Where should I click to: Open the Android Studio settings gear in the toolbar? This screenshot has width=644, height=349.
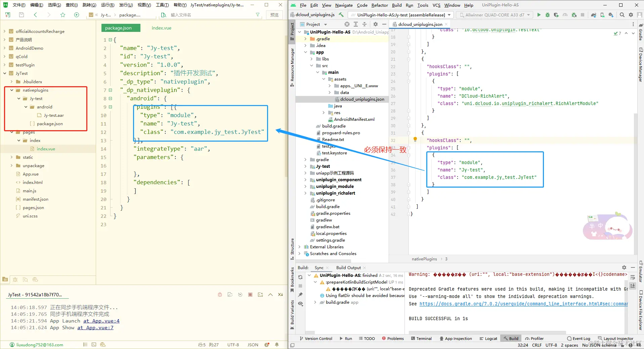631,15
